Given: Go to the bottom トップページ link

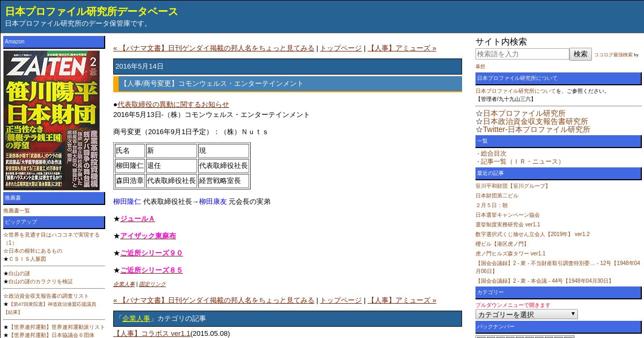Looking at the screenshot, I should tap(341, 300).
